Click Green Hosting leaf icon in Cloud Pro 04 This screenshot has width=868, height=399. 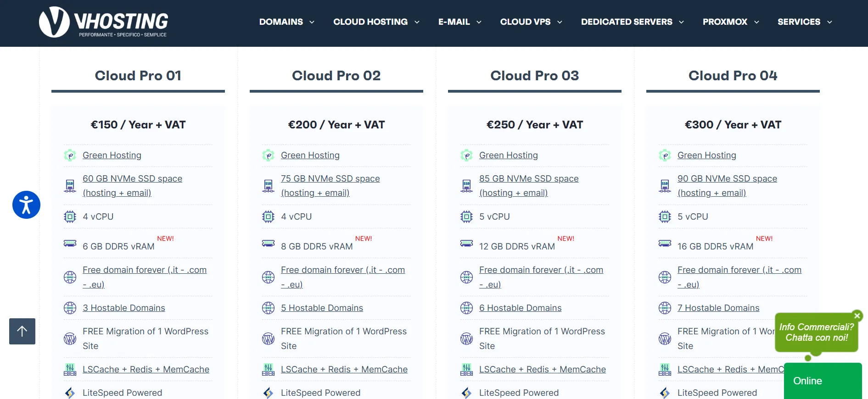665,155
